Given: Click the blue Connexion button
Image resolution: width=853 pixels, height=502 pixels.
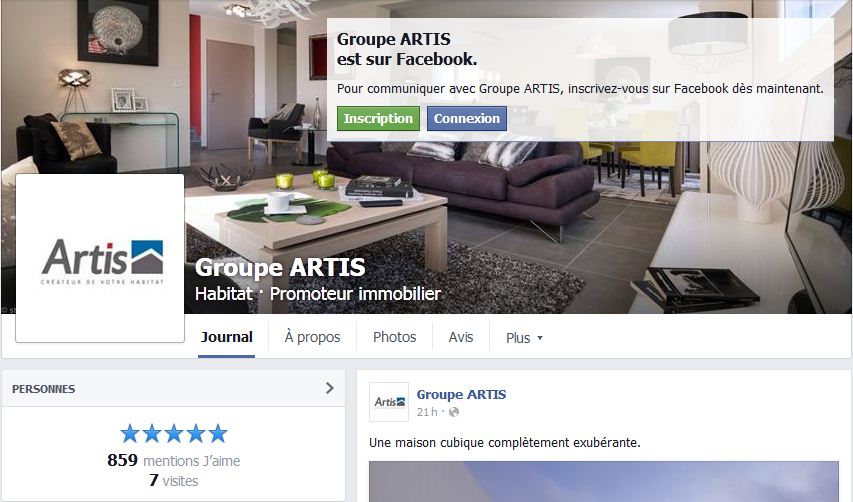Looking at the screenshot, I should pos(467,119).
